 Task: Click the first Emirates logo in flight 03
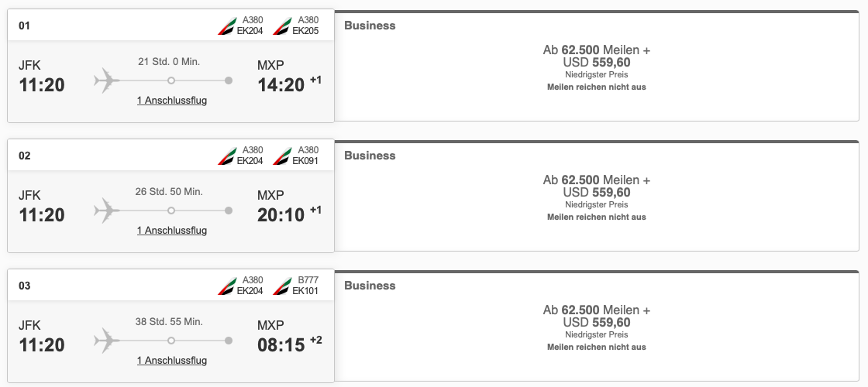click(226, 286)
